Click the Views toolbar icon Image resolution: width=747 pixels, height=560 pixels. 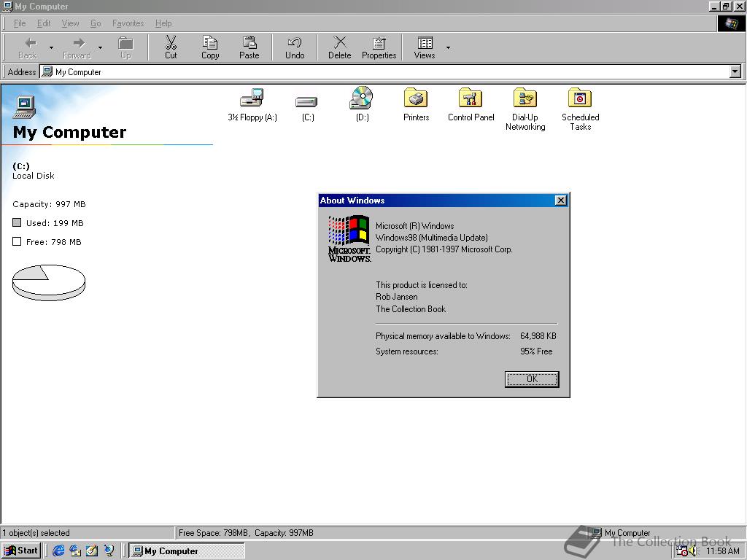pos(425,43)
